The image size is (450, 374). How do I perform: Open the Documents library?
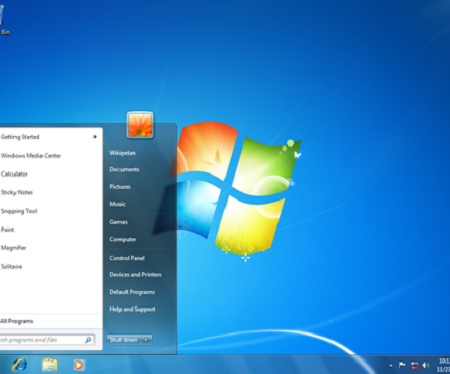(x=124, y=169)
